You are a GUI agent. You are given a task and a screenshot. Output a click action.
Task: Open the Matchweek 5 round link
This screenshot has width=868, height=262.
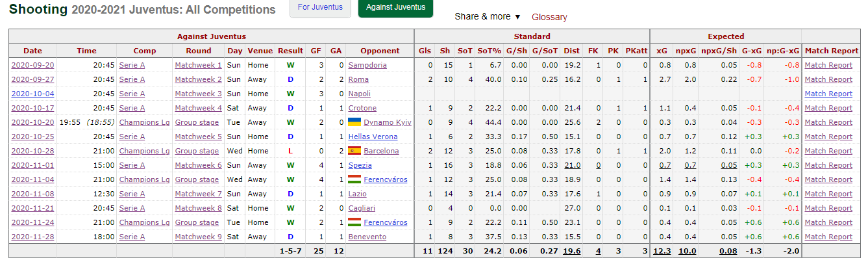[198, 137]
